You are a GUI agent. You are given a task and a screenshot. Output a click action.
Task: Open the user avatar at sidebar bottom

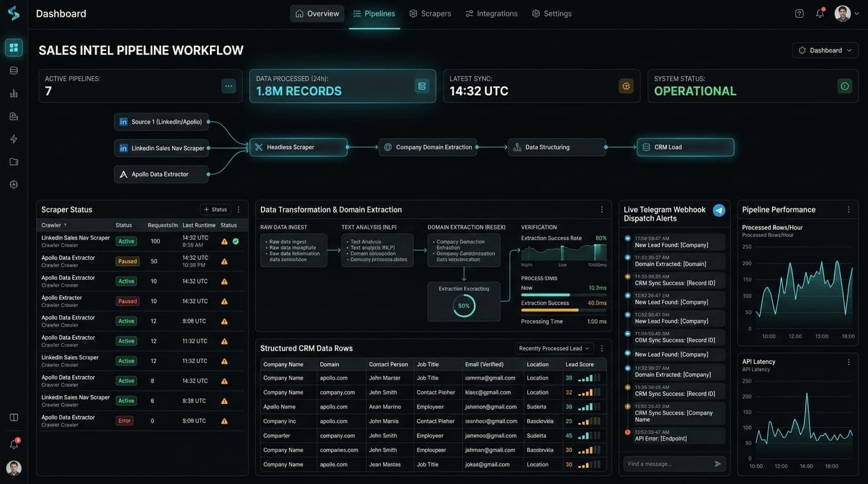14,468
